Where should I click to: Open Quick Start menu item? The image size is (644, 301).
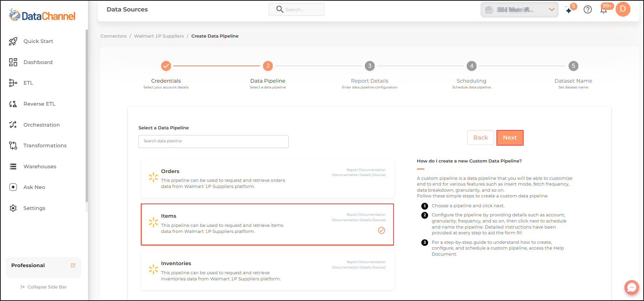(38, 41)
